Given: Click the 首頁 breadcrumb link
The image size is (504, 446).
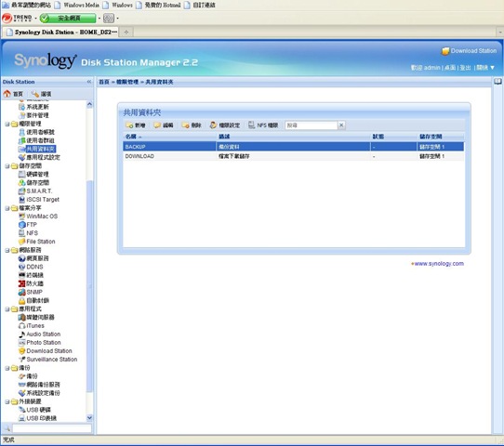Looking at the screenshot, I should coord(104,82).
